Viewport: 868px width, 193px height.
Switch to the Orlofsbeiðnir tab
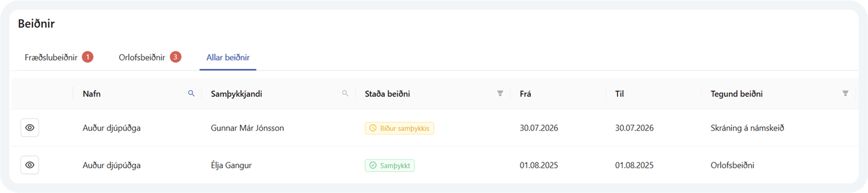tap(142, 58)
